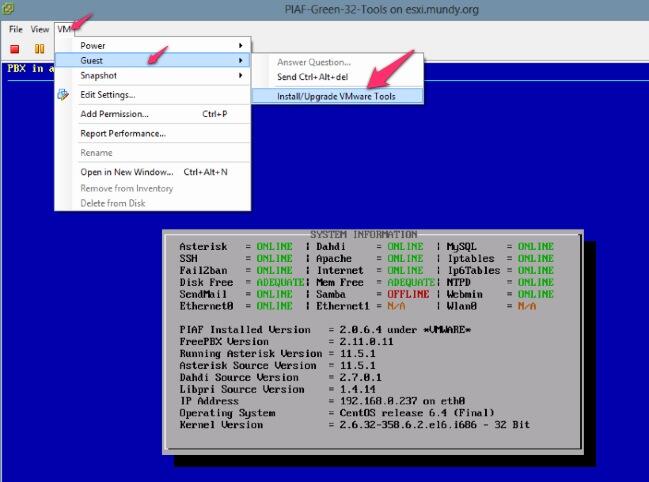Select Remove from Inventory entry
649x482 pixels.
coord(152,188)
